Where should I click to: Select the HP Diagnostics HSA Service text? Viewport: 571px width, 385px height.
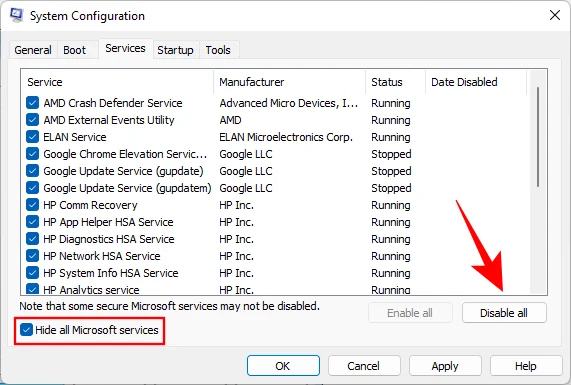coord(109,239)
